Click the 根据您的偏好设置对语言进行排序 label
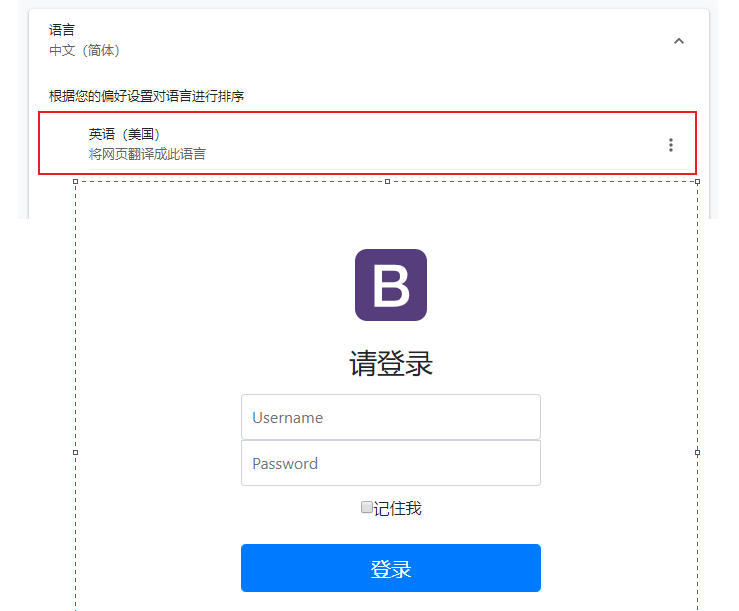The width and height of the screenshot is (739, 611). pyautogui.click(x=146, y=96)
